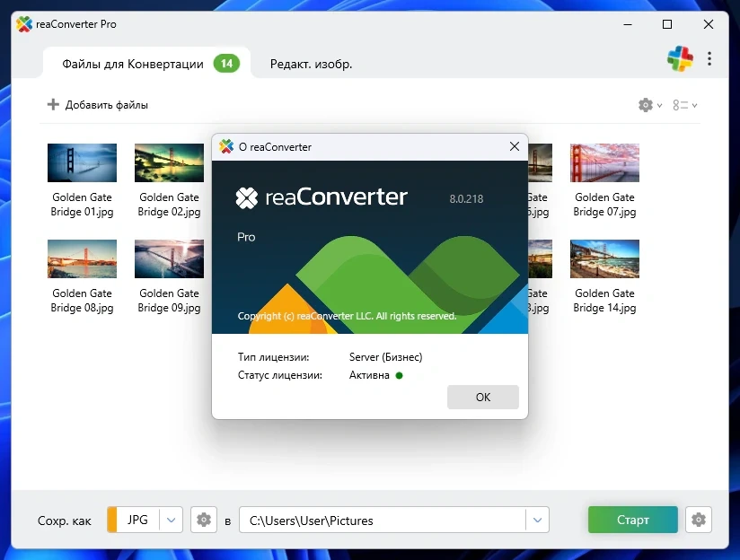Click the reaConverter Pro title bar icon
This screenshot has height=560, width=740.
[x=24, y=24]
